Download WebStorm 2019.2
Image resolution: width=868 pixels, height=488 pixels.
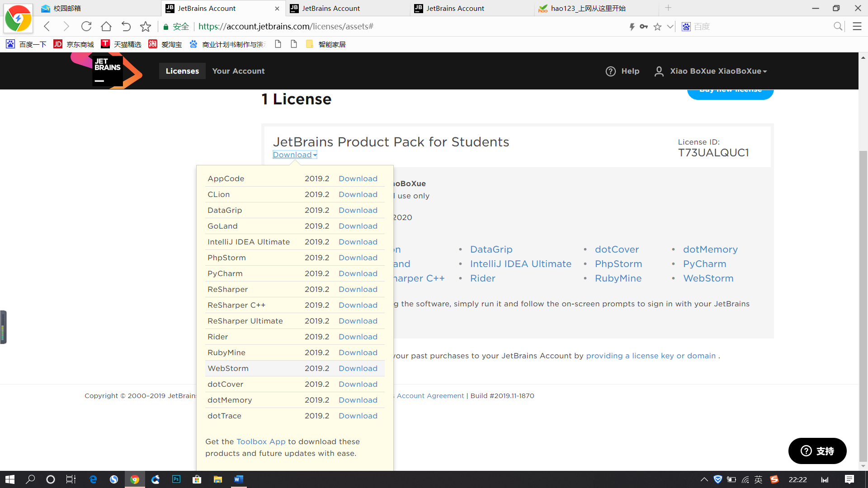pyautogui.click(x=358, y=368)
